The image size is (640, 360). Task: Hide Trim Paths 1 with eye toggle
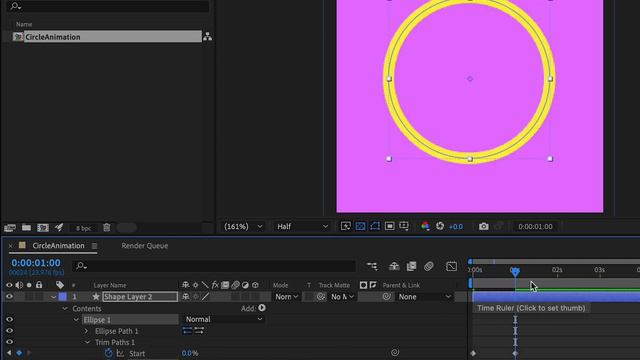pyautogui.click(x=9, y=342)
